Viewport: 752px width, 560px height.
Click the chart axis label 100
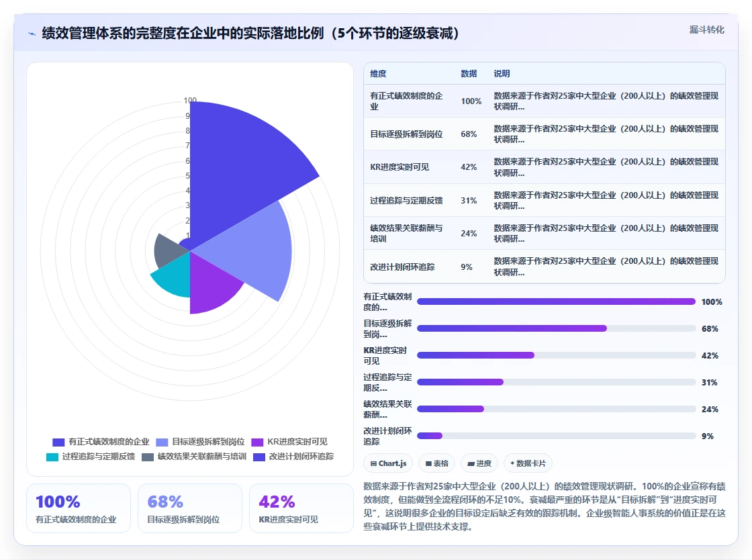click(190, 100)
